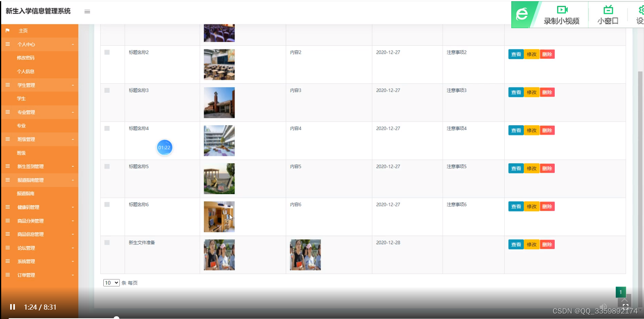
Task: Click the 01:22 blue timer bubble
Action: coord(164,148)
